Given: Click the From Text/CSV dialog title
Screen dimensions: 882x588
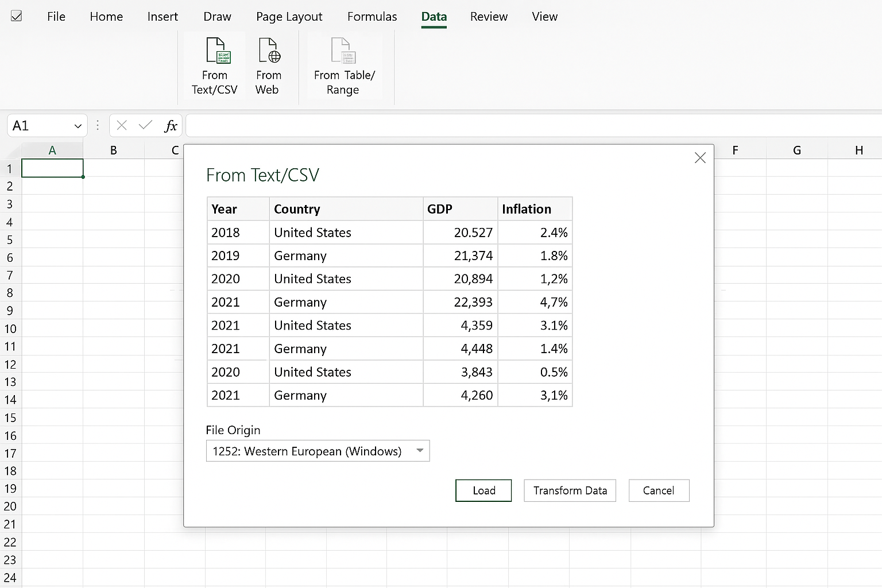Looking at the screenshot, I should tap(262, 175).
